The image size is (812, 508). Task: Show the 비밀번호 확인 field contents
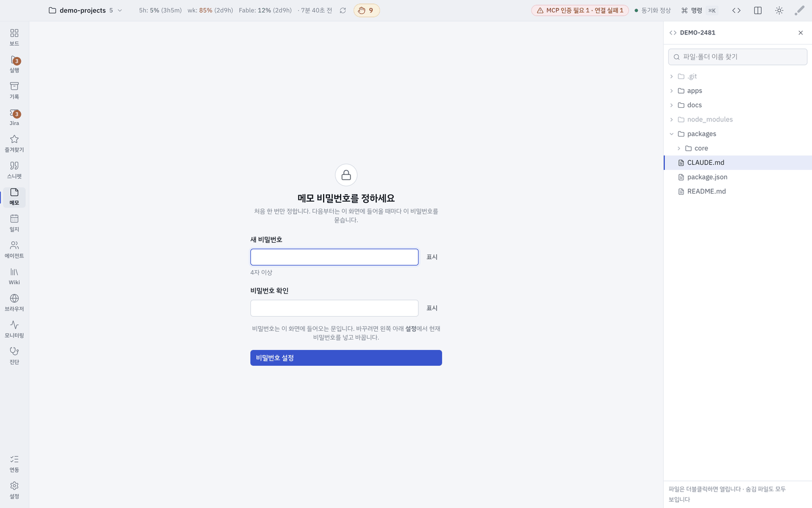click(x=432, y=308)
